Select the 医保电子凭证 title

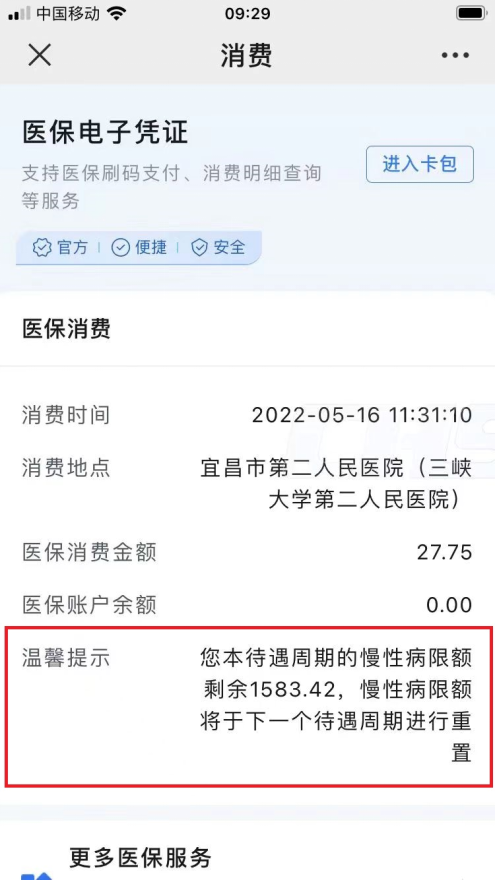click(105, 133)
